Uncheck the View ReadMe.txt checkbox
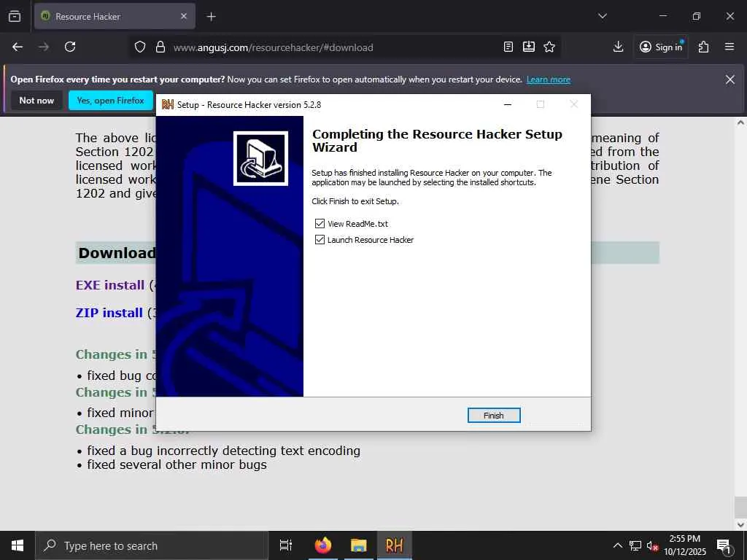747x560 pixels. coord(320,223)
